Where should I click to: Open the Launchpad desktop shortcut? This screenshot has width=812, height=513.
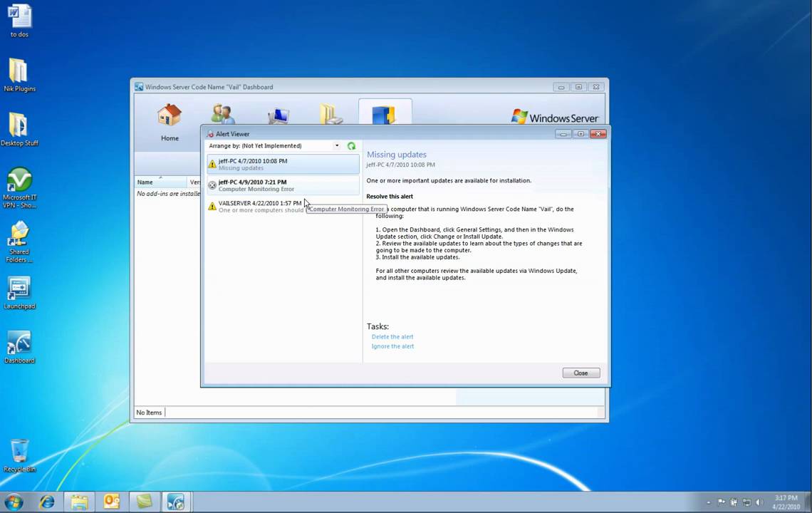pos(20,293)
